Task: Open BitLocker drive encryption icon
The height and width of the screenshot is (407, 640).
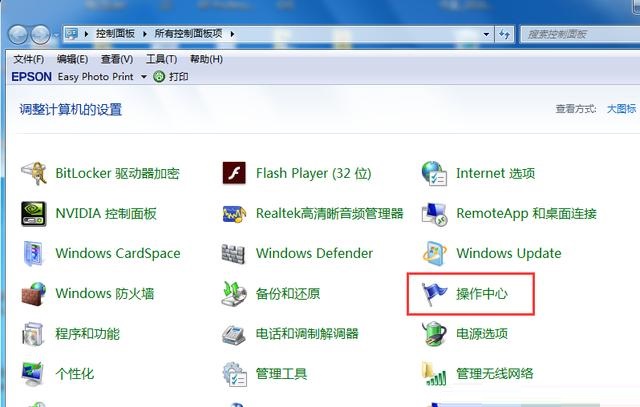Action: (x=33, y=173)
